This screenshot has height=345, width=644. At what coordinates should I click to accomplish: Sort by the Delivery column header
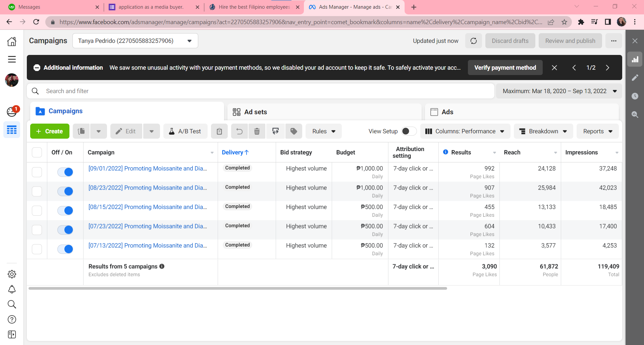pyautogui.click(x=235, y=152)
